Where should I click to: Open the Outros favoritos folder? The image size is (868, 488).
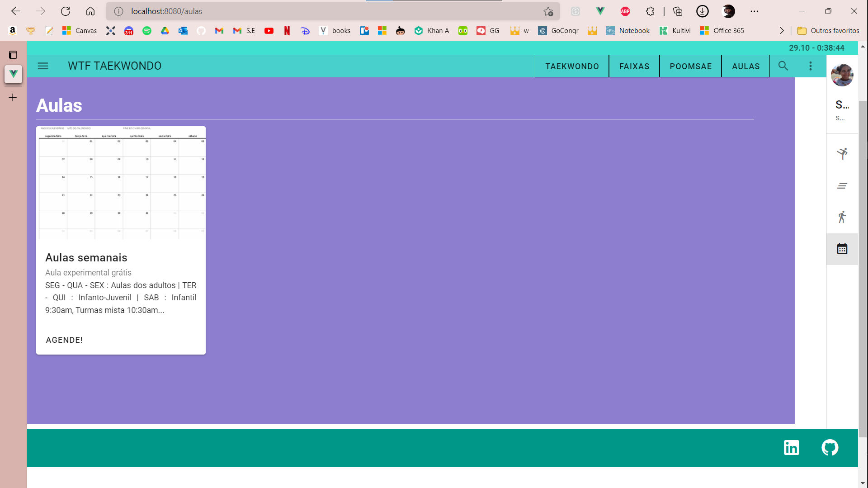click(828, 30)
